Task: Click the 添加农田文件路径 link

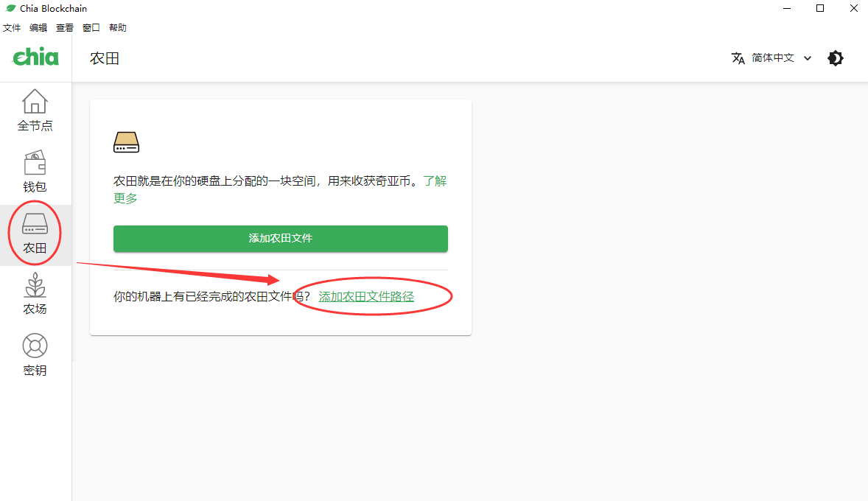Action: coord(366,296)
